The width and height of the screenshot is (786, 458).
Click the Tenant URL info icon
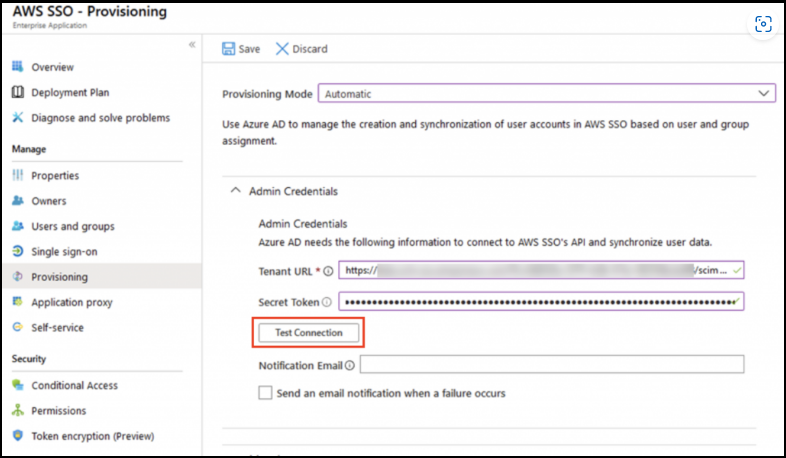click(x=328, y=271)
